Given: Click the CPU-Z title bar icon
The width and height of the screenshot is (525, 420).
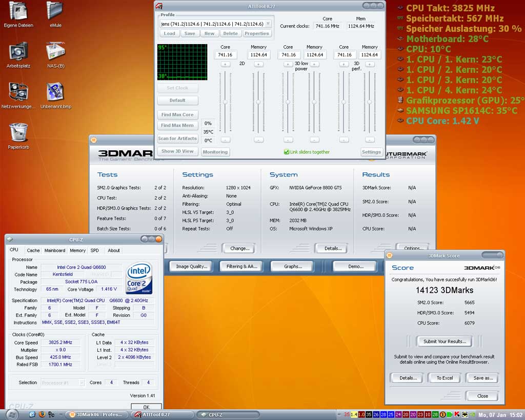Looking at the screenshot, I should pos(10,239).
